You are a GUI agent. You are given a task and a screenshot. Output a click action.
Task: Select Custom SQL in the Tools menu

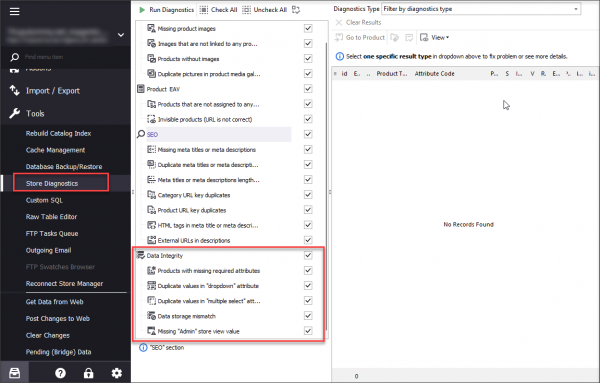tap(44, 200)
